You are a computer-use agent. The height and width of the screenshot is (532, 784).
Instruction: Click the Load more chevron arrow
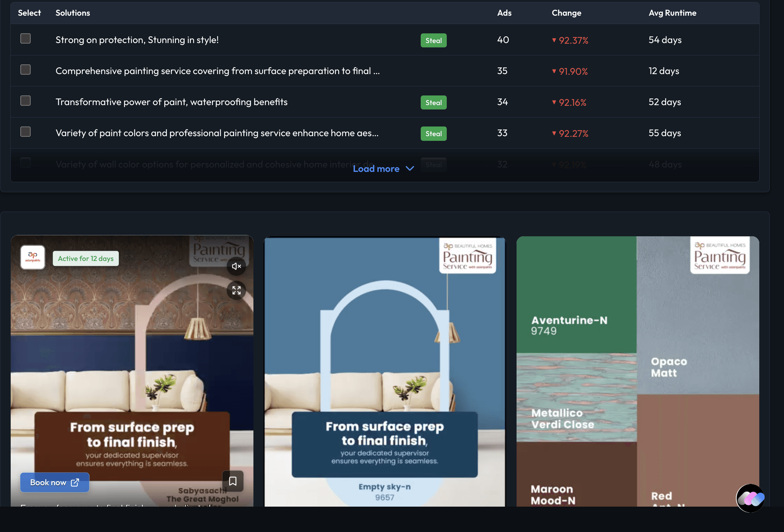(x=410, y=169)
